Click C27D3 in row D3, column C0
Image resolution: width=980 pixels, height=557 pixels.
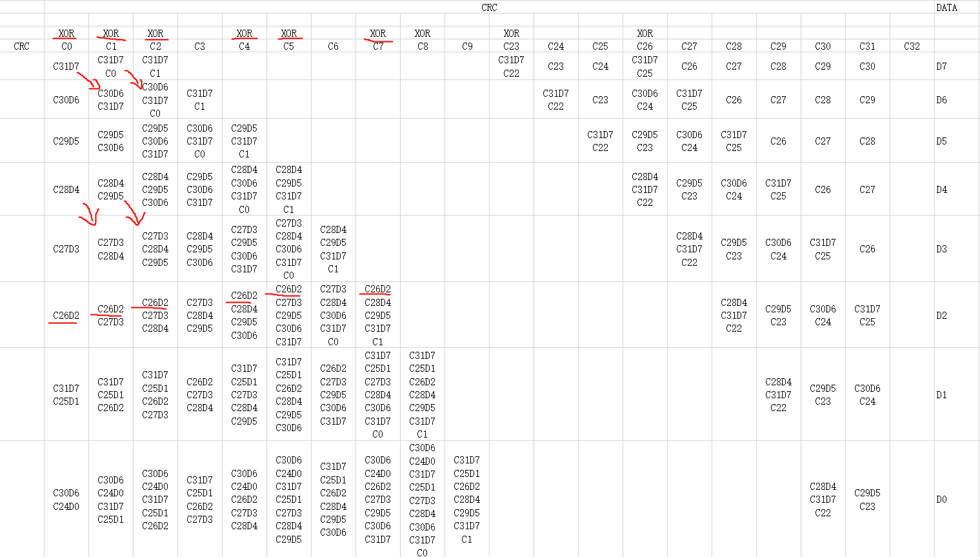(x=66, y=248)
